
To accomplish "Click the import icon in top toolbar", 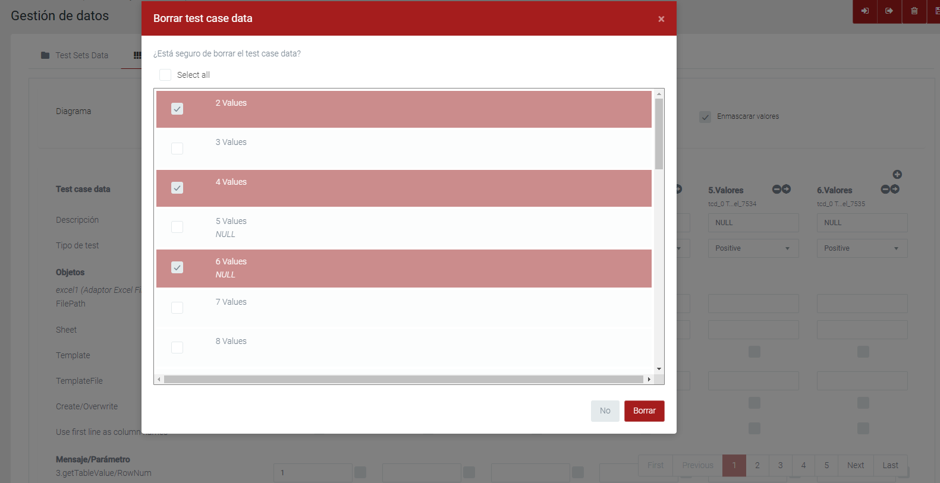I will 865,11.
